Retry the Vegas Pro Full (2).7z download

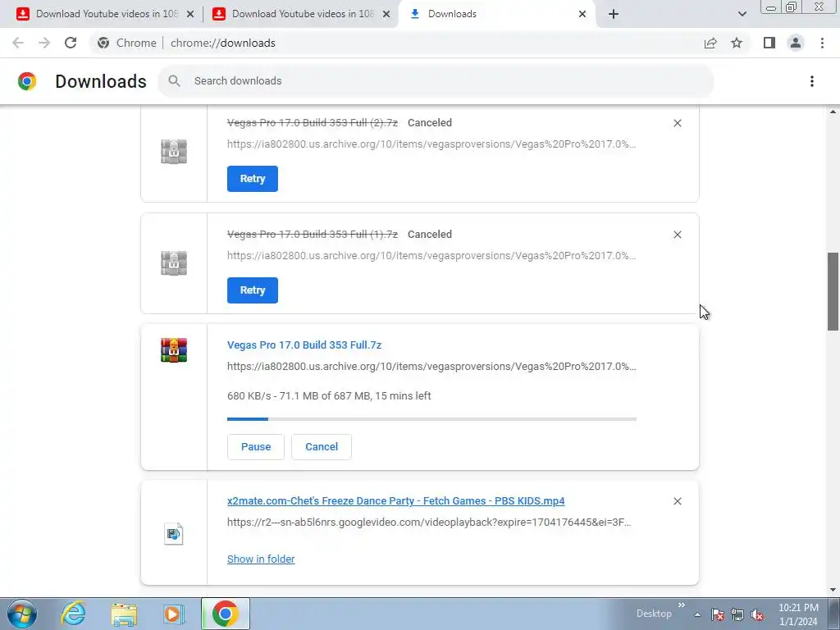[x=253, y=179]
